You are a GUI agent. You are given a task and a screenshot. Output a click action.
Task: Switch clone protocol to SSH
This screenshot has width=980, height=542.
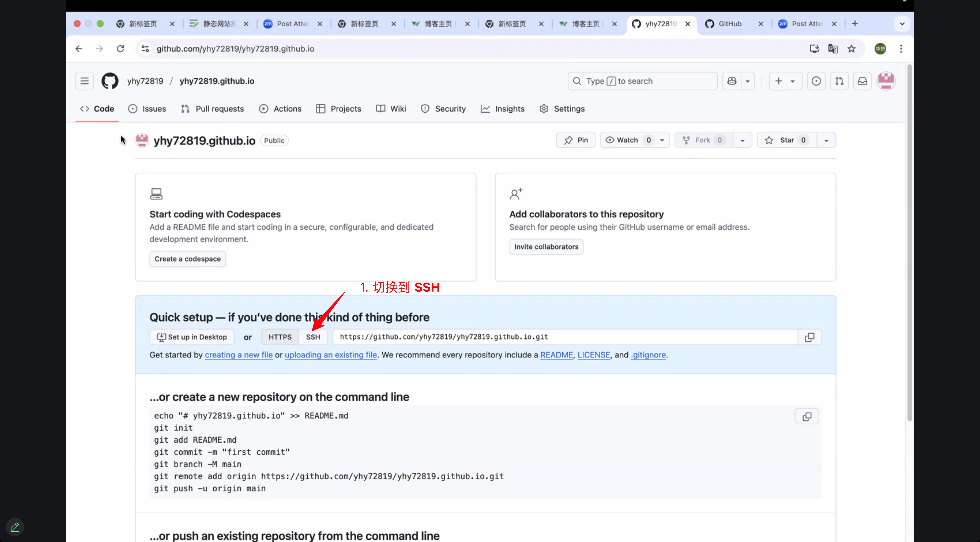click(x=313, y=337)
